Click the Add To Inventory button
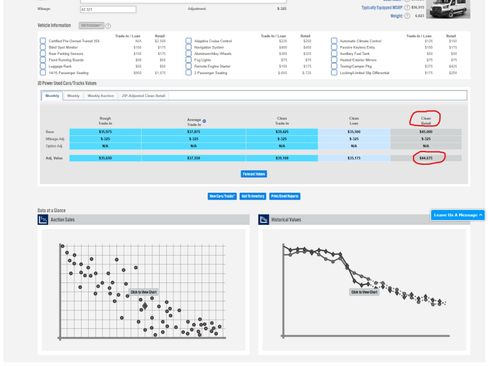The height and width of the screenshot is (366, 488). pos(253,196)
